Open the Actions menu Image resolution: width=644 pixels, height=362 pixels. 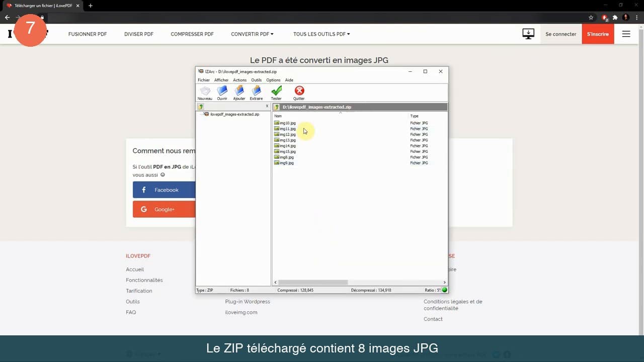[x=240, y=80]
